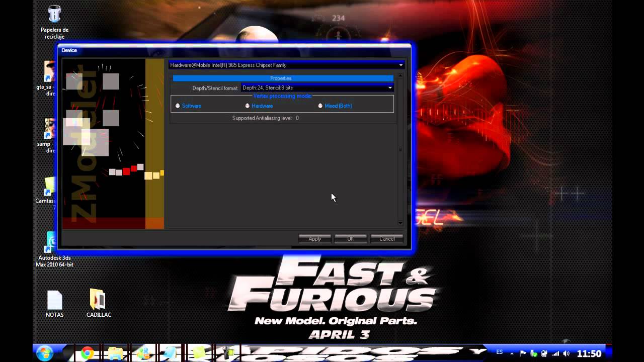Select the gta_sa desktop shortcut
The width and height of the screenshot is (644, 362).
coord(49,79)
